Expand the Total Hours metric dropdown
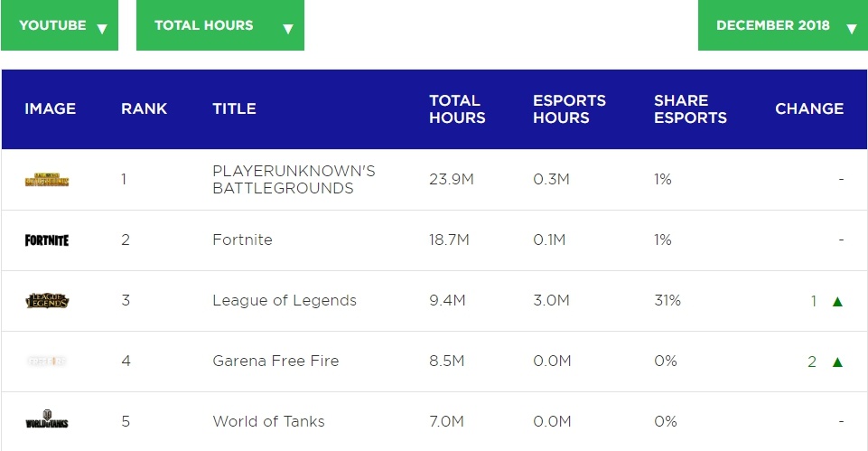868x451 pixels. [219, 25]
